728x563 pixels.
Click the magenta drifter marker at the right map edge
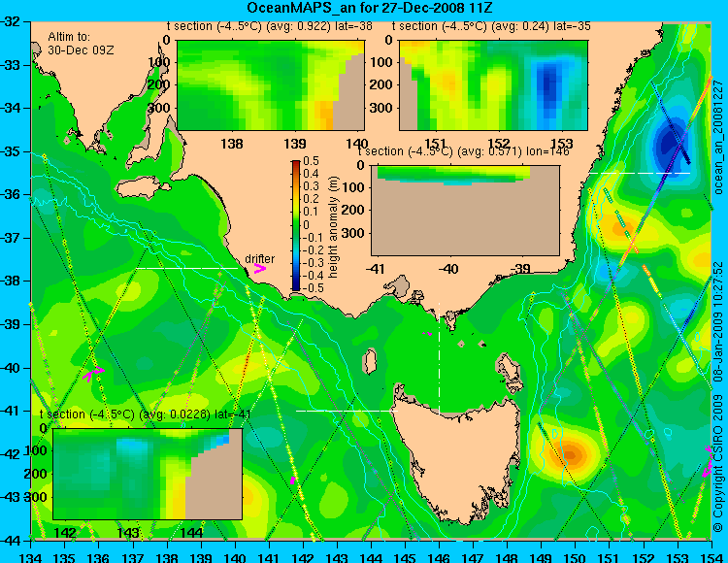point(708,461)
